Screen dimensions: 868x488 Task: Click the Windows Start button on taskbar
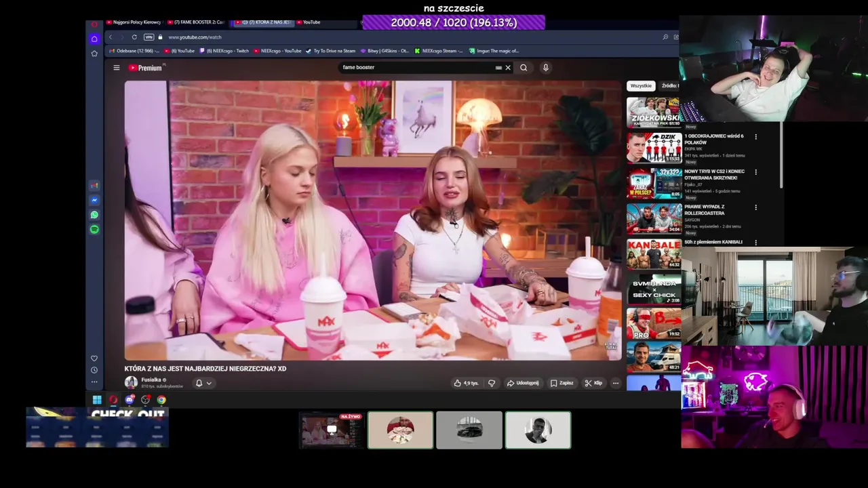97,400
